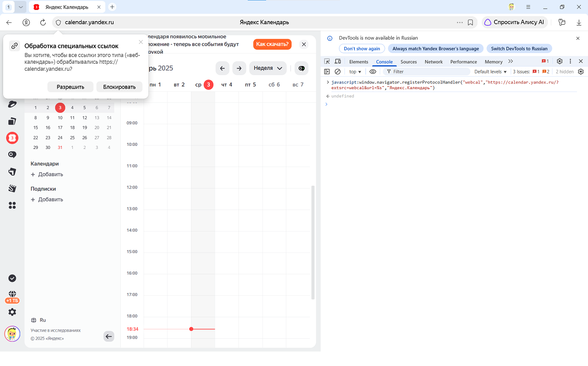Switch to the Network tab
This screenshot has height=366, width=588.
[433, 62]
